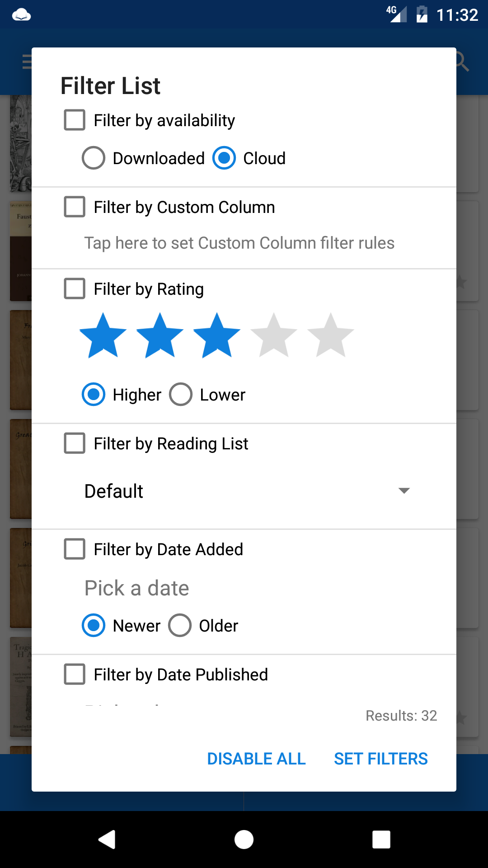Tap the Android back navigation icon
The width and height of the screenshot is (488, 868).
(x=107, y=840)
